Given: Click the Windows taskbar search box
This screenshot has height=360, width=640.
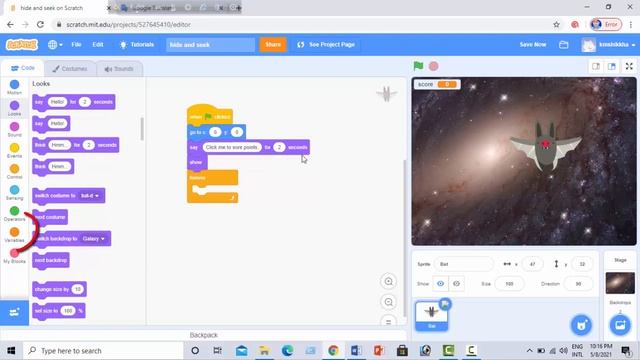Looking at the screenshot, I should [103, 351].
